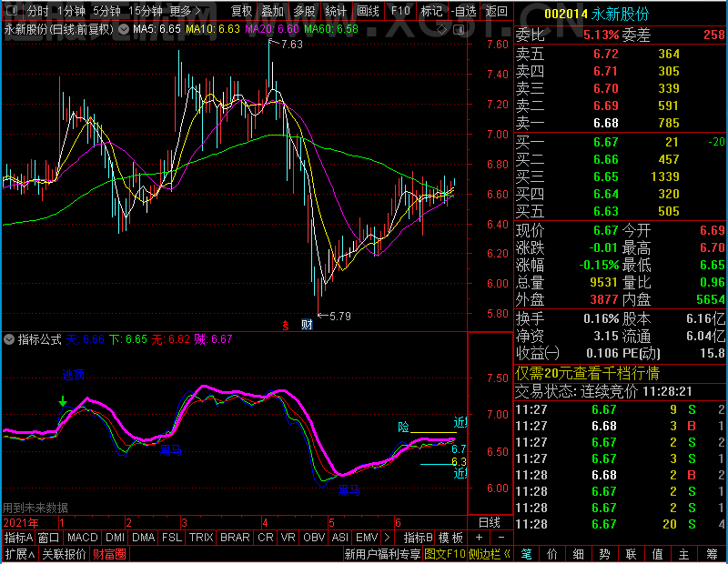Click the 逃顶 signal label
The width and height of the screenshot is (728, 564).
(74, 375)
